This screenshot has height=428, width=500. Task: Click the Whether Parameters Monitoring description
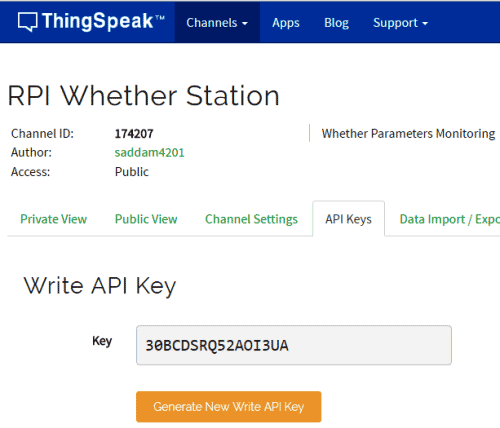[408, 134]
